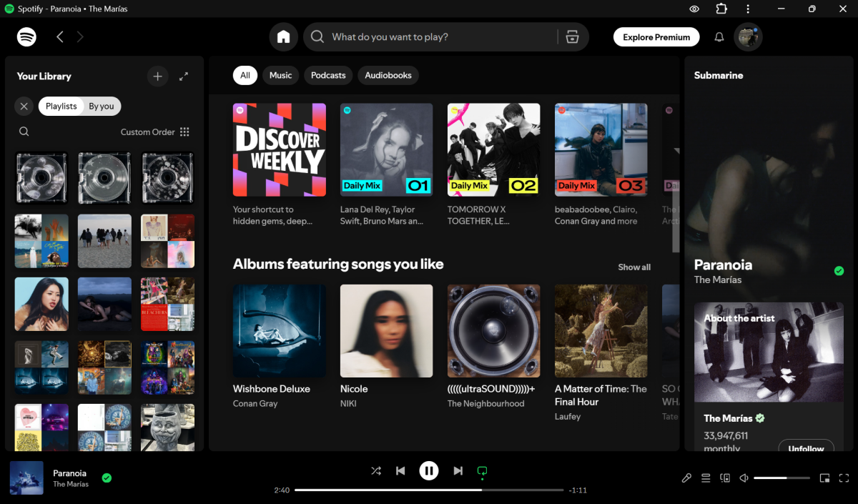
Task: Go forward with the right arrow
Action: pos(80,37)
